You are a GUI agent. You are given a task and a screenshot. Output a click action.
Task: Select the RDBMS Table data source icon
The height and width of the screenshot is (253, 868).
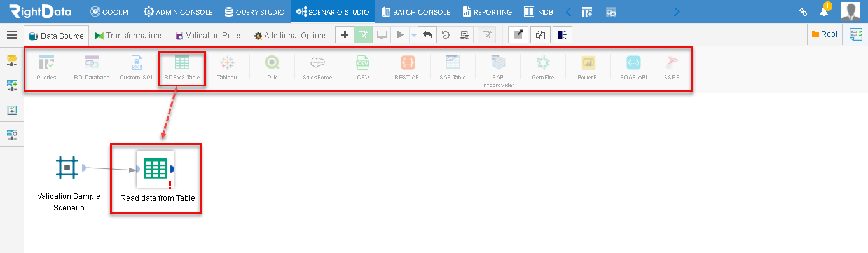point(182,63)
